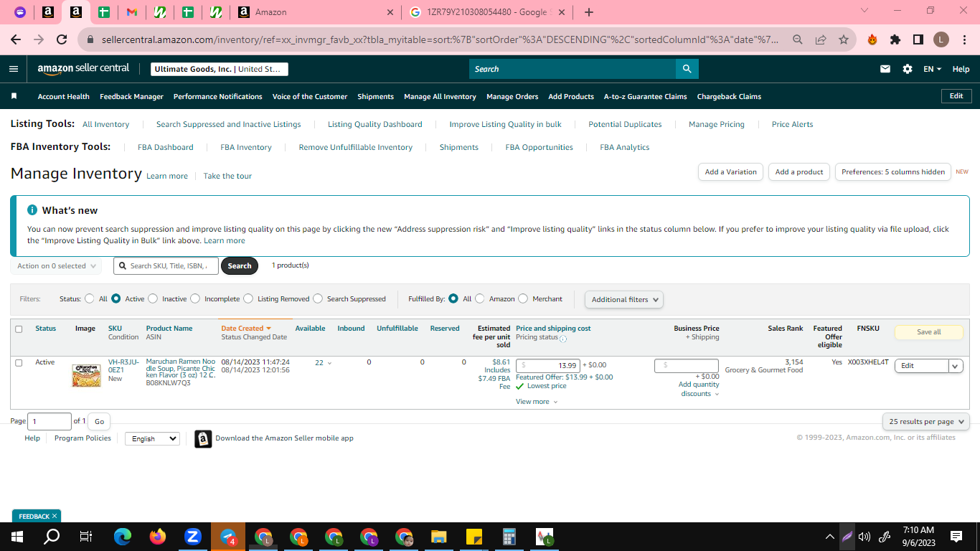Switch to the pinned Gmail tab

tap(131, 12)
